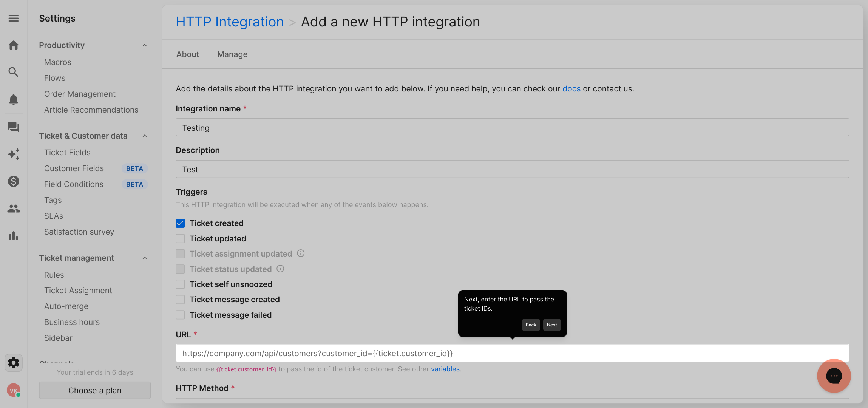The width and height of the screenshot is (868, 408).
Task: Go to the Home icon
Action: pyautogui.click(x=14, y=45)
